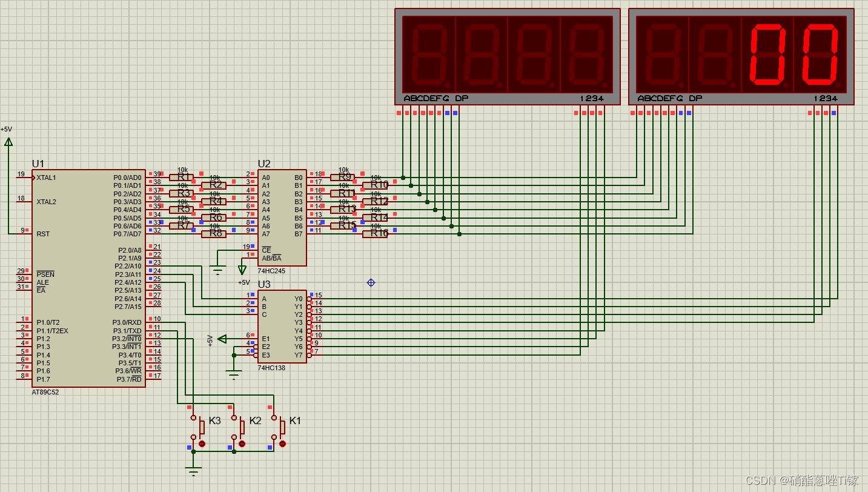Viewport: 868px width, 492px height.
Task: Select the 74HC138 decoder chip U3
Action: [x=282, y=327]
